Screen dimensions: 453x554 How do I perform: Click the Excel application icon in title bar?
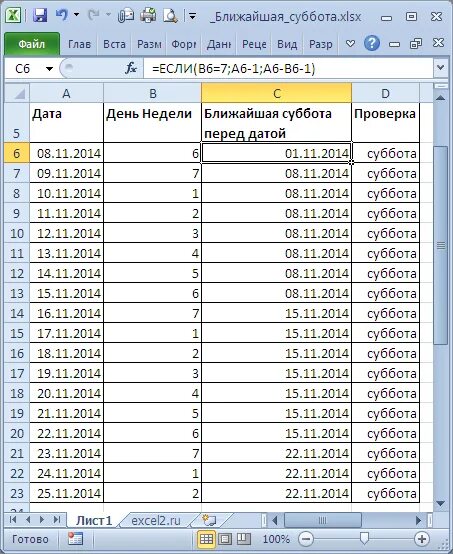pyautogui.click(x=13, y=16)
